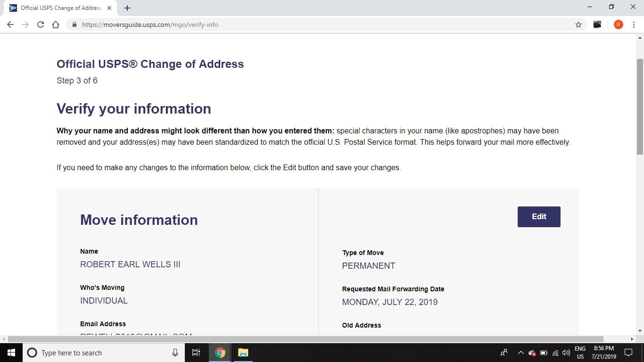Click the Edit button for Move information

539,217
